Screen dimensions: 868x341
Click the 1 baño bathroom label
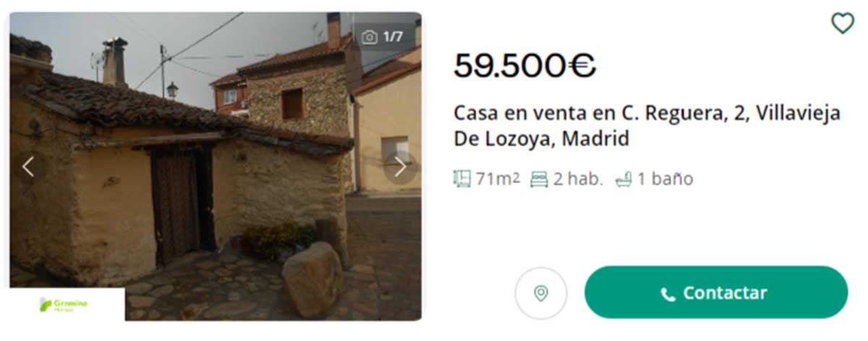point(665,179)
